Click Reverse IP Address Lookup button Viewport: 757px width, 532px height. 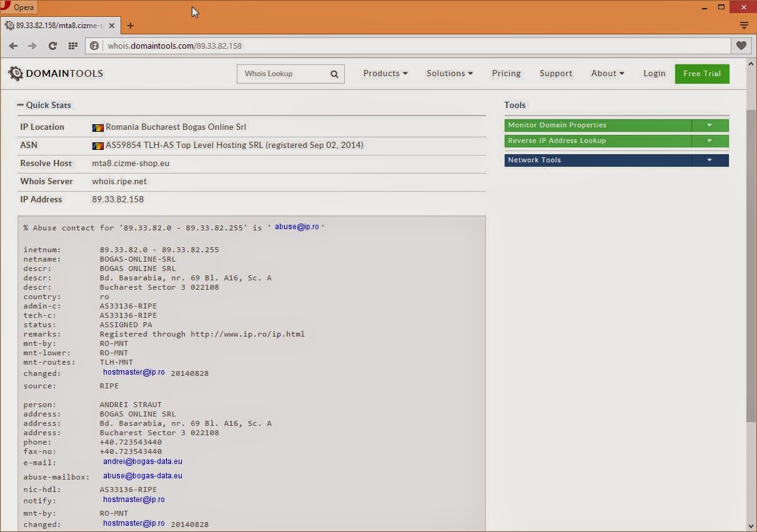pos(598,140)
